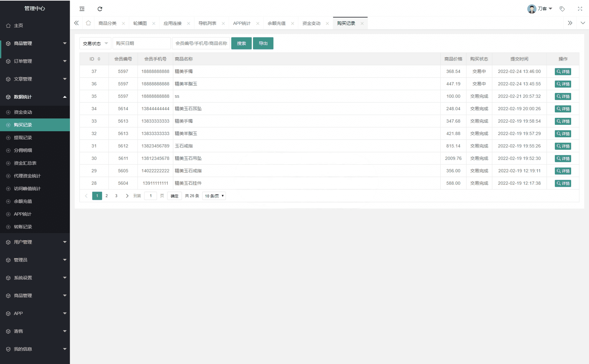View 详情 for order ID 28
Viewport: 589px width, 364px height.
pos(563,183)
